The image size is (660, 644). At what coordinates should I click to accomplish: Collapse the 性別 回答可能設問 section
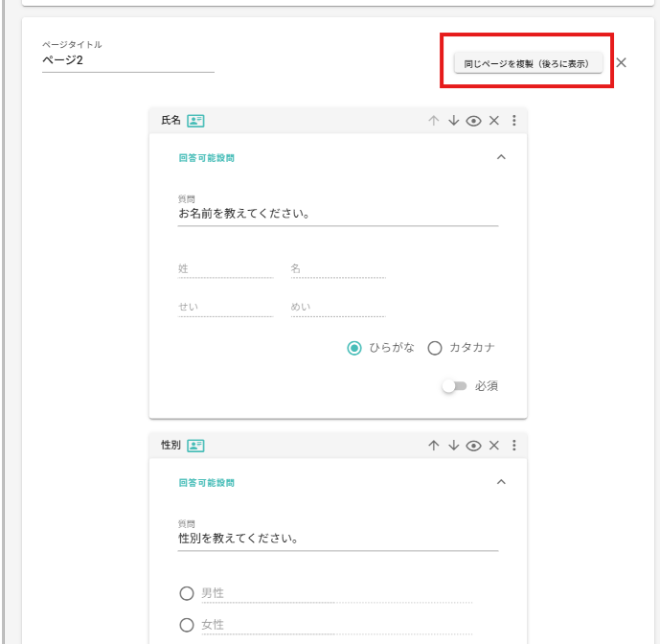click(x=500, y=483)
